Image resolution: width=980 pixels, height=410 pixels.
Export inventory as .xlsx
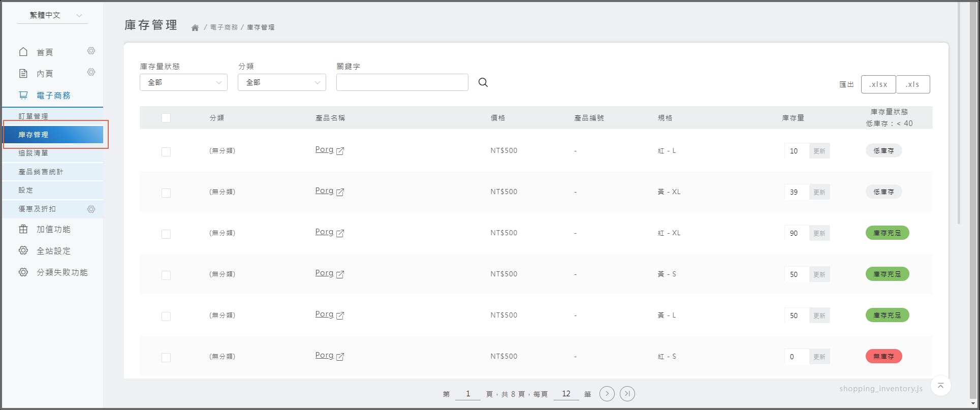[878, 84]
